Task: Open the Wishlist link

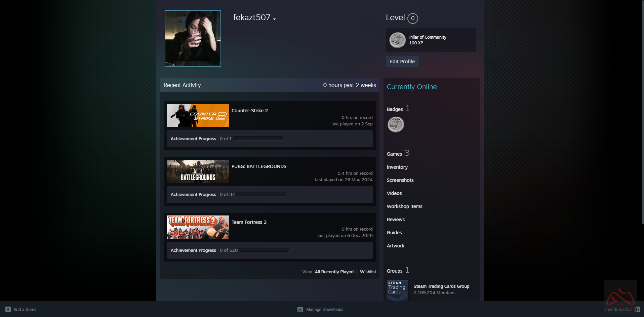Action: pyautogui.click(x=368, y=272)
